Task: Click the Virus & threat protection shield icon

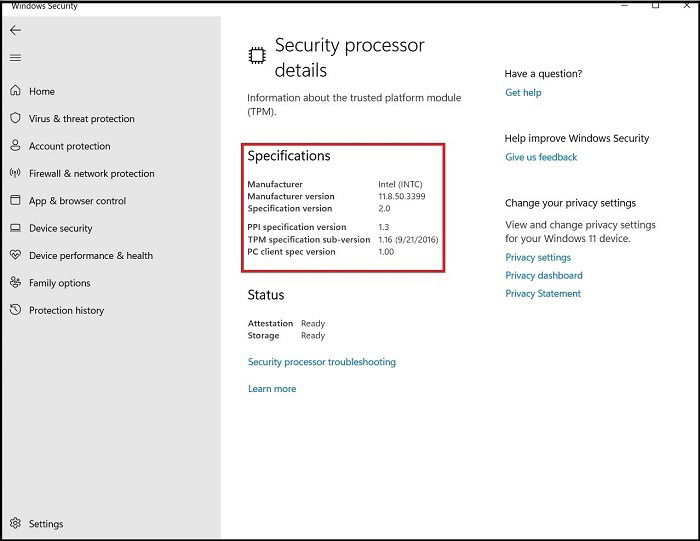Action: [15, 118]
